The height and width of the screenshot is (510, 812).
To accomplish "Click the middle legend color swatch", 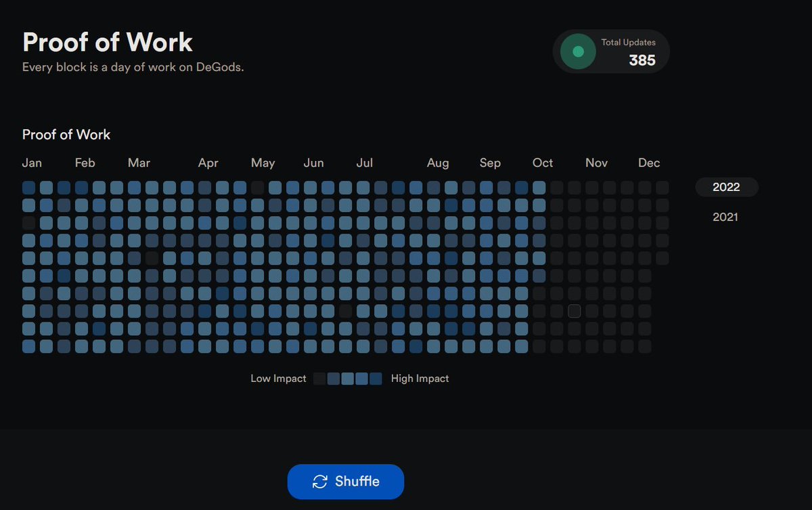I will pos(348,379).
